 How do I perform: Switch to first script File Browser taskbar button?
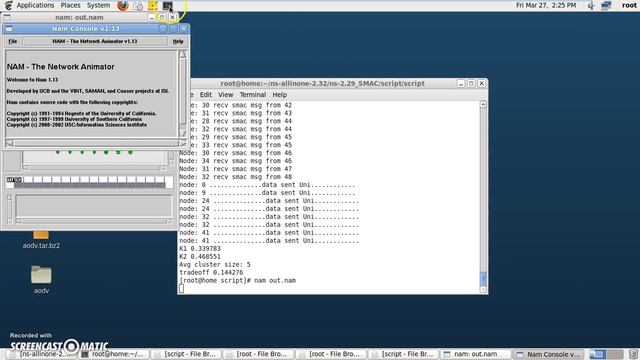point(187,354)
